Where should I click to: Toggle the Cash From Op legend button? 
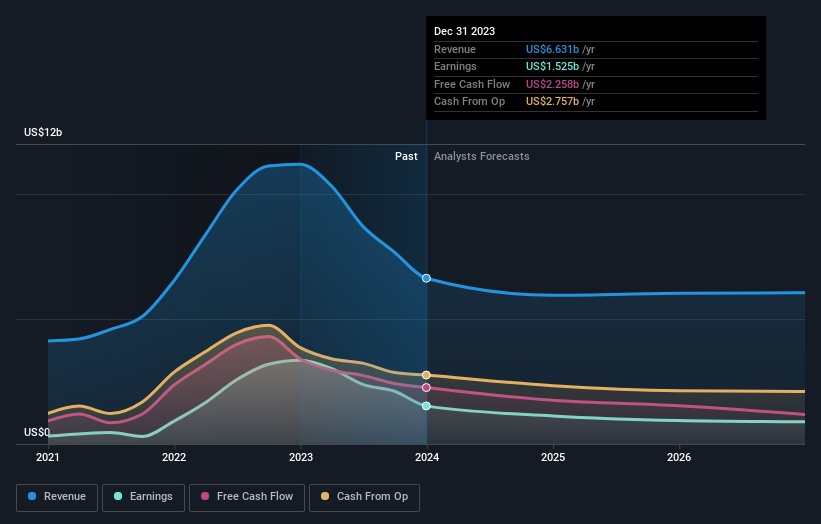tap(364, 497)
